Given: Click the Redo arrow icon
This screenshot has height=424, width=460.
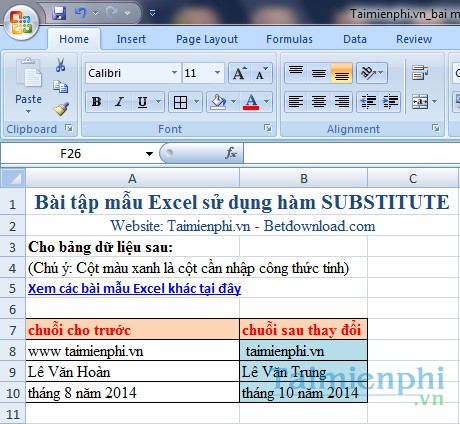Looking at the screenshot, I should coord(112,13).
